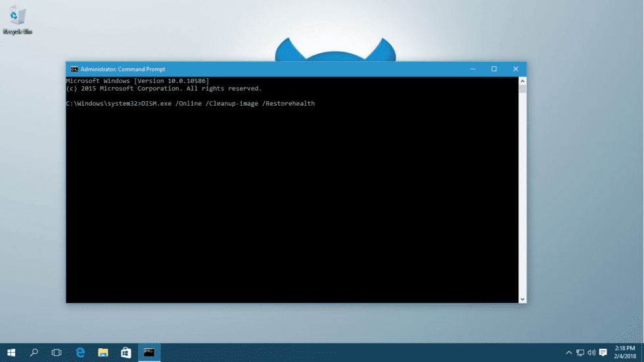Open the Action Center notifications icon
Viewport: 644px width, 362px height.
pyautogui.click(x=603, y=353)
